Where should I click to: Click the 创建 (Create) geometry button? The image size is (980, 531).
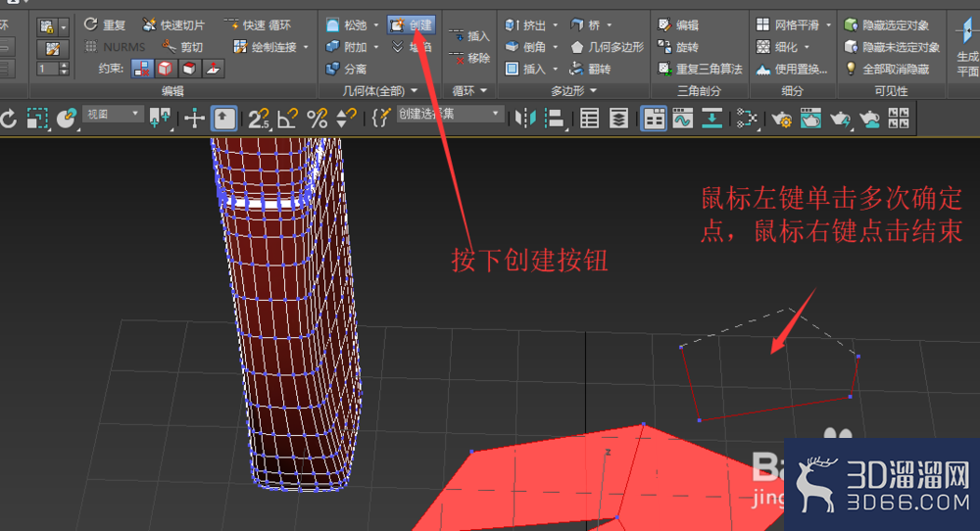(412, 25)
